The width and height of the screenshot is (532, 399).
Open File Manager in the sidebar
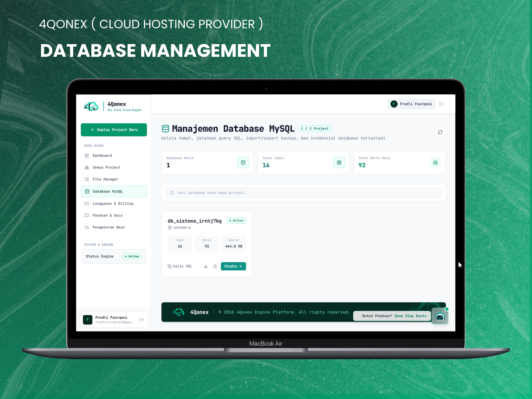pyautogui.click(x=114, y=179)
